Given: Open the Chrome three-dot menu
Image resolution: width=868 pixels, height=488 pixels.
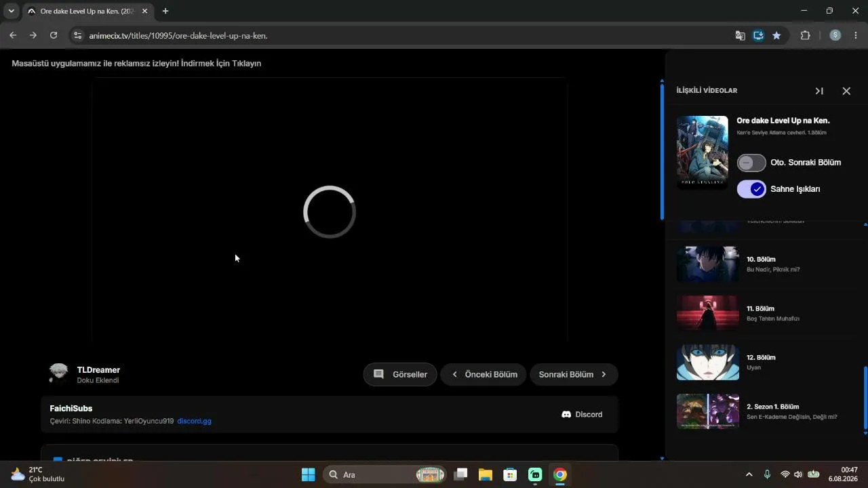Looking at the screenshot, I should 856,35.
